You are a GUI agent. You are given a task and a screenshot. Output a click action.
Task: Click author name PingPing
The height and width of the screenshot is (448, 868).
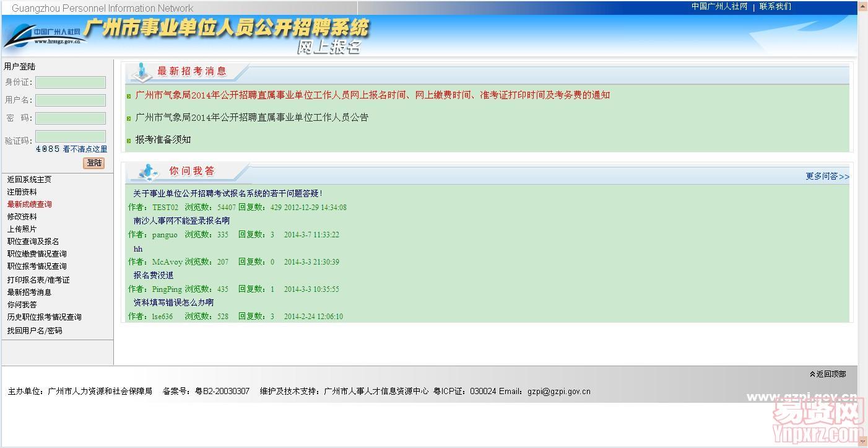tap(167, 289)
